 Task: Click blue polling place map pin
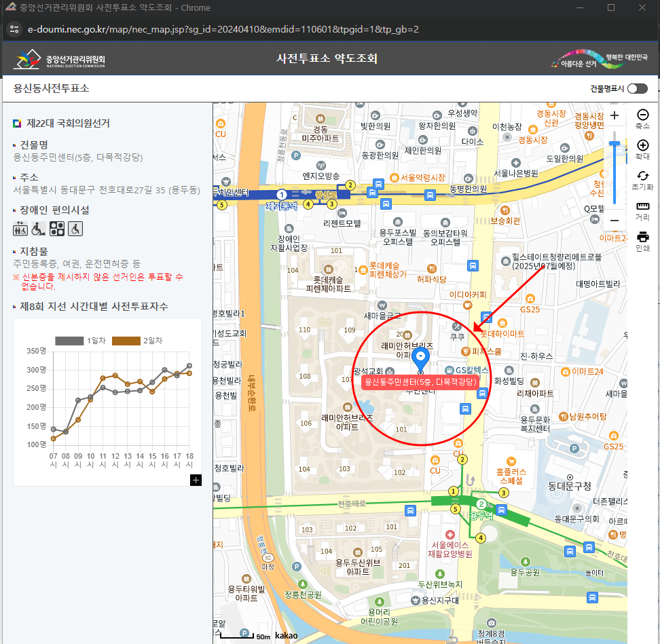coord(420,358)
